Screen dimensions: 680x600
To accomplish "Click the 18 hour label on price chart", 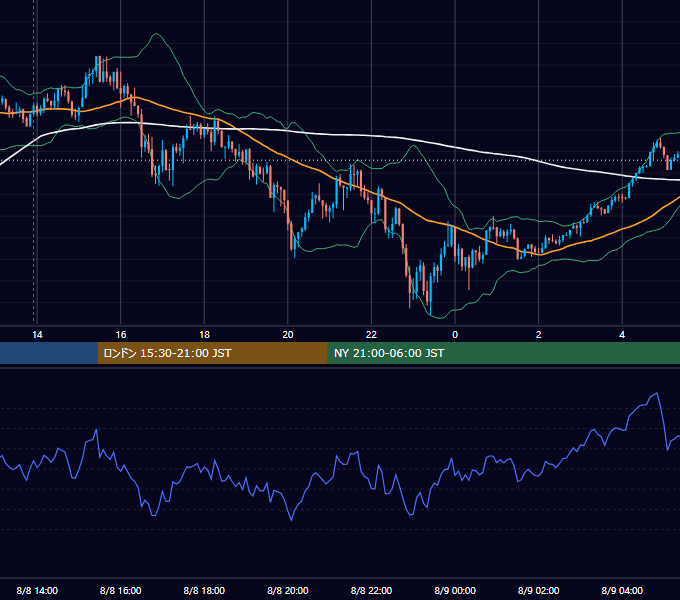I will tap(204, 335).
